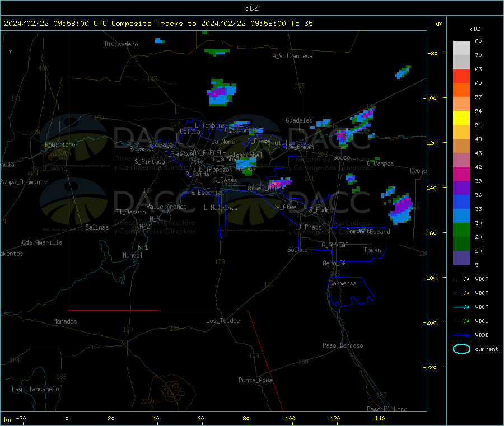Click the blue VBBB arrow legend icon
Screen dimensions: 504x426
461,335
